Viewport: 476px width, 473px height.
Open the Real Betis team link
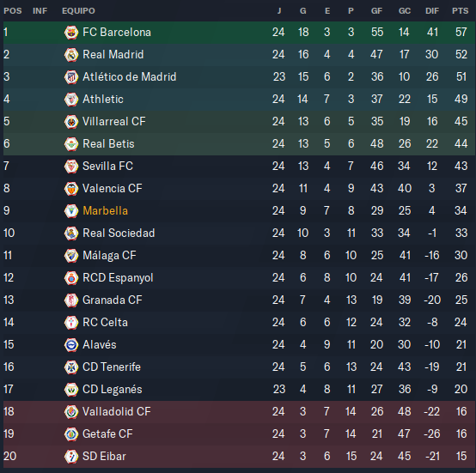pos(108,143)
